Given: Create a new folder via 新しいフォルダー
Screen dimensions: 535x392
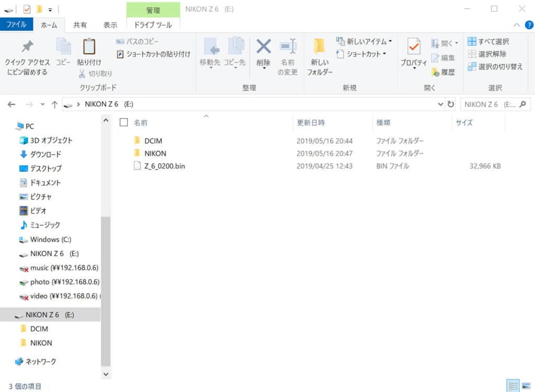Looking at the screenshot, I should click(x=320, y=56).
